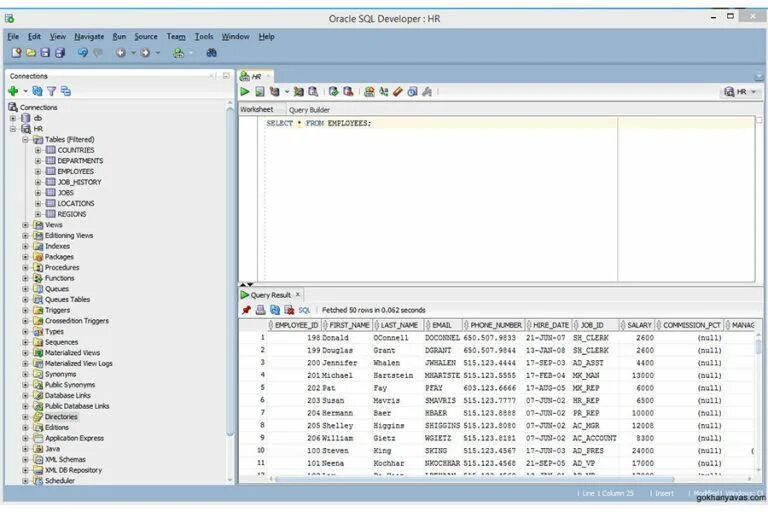Click the HIRE_DATE column header
Image resolution: width=768 pixels, height=512 pixels.
pyautogui.click(x=549, y=325)
